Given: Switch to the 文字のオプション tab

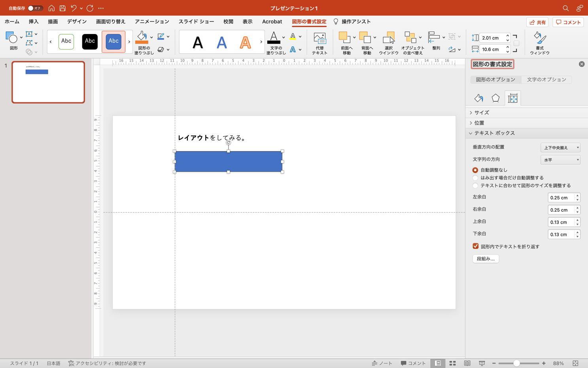Looking at the screenshot, I should coord(546,80).
